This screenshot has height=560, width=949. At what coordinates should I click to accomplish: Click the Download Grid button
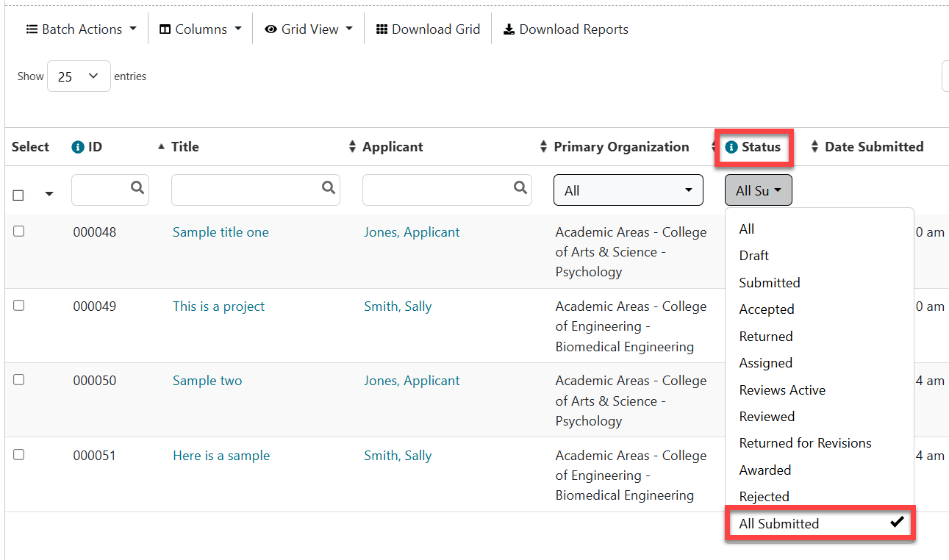tap(428, 29)
